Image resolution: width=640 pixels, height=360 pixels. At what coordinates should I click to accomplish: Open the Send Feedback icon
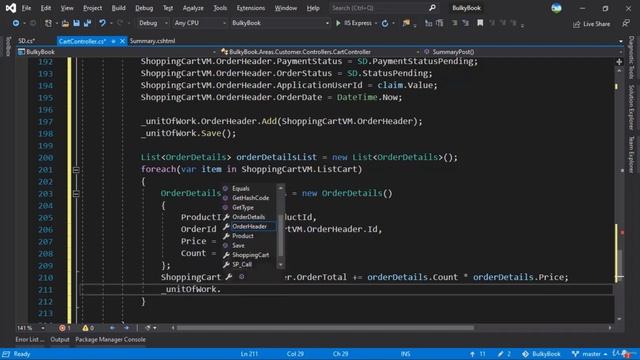point(626,23)
